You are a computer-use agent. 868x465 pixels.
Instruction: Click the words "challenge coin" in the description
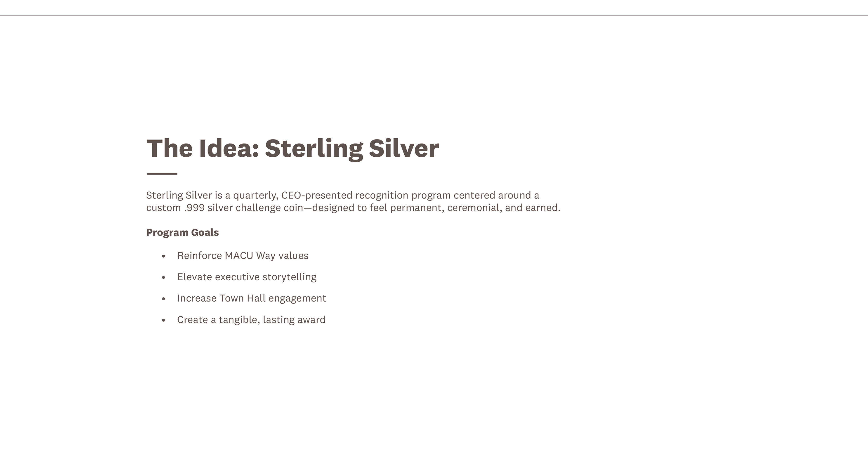tap(269, 208)
